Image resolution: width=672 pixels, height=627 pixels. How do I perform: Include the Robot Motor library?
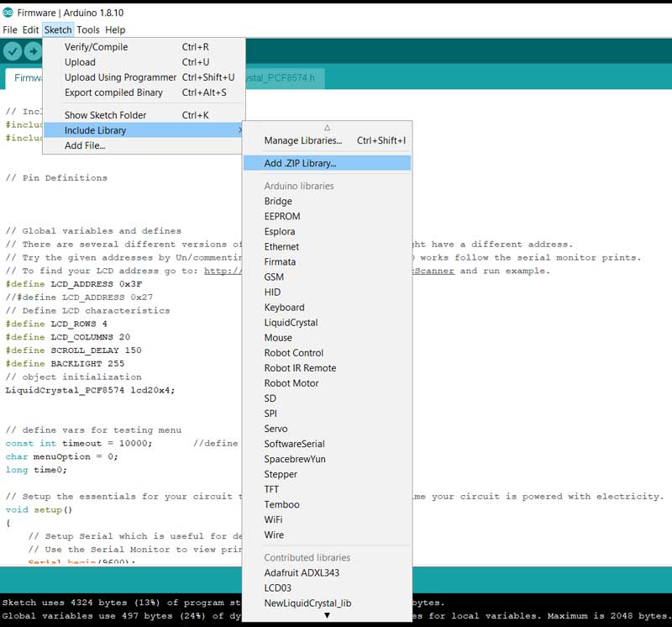coord(327,383)
